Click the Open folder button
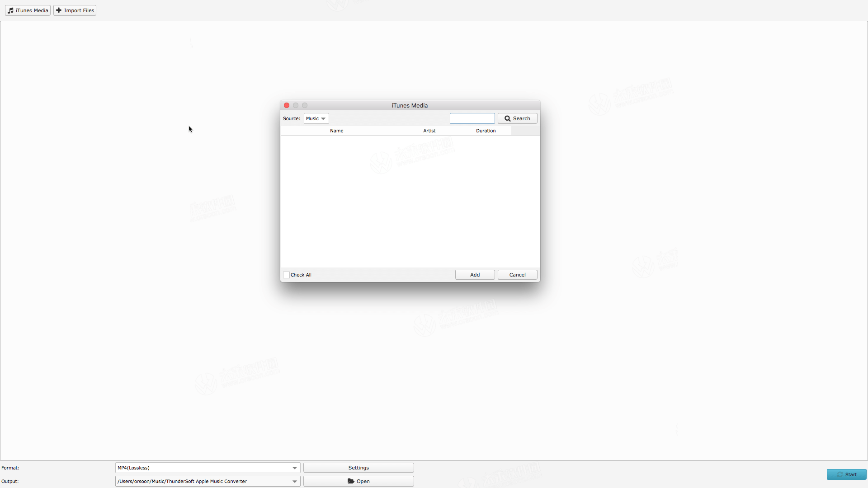Image resolution: width=868 pixels, height=488 pixels. pos(359,481)
